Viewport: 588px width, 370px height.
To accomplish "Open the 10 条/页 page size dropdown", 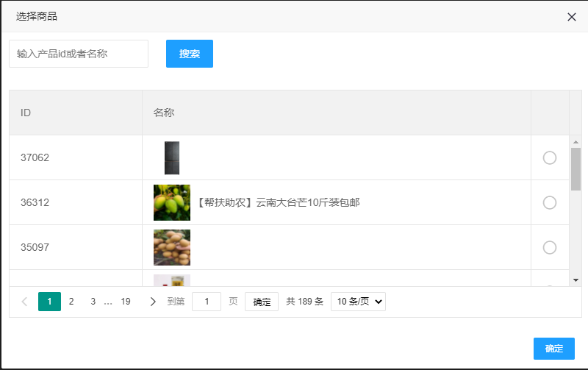I will (358, 302).
